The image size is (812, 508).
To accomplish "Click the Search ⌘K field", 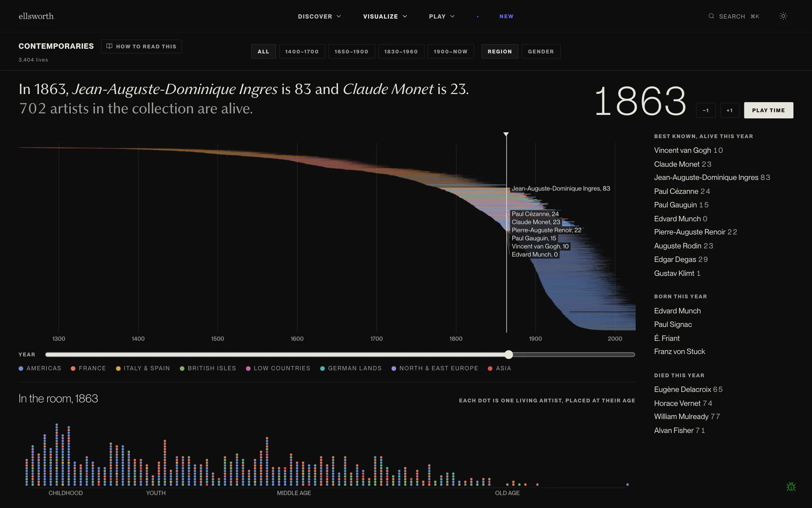I will 734,16.
